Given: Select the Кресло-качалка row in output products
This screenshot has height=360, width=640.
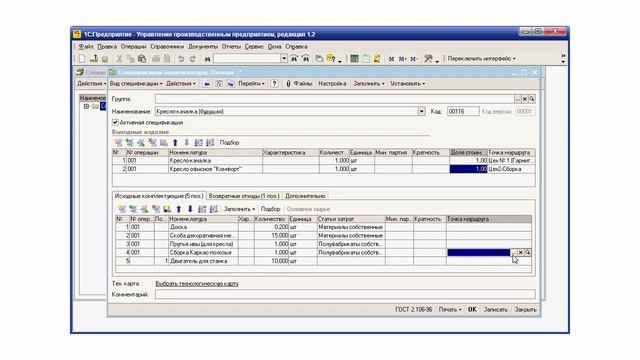Looking at the screenshot, I should pos(323,161).
